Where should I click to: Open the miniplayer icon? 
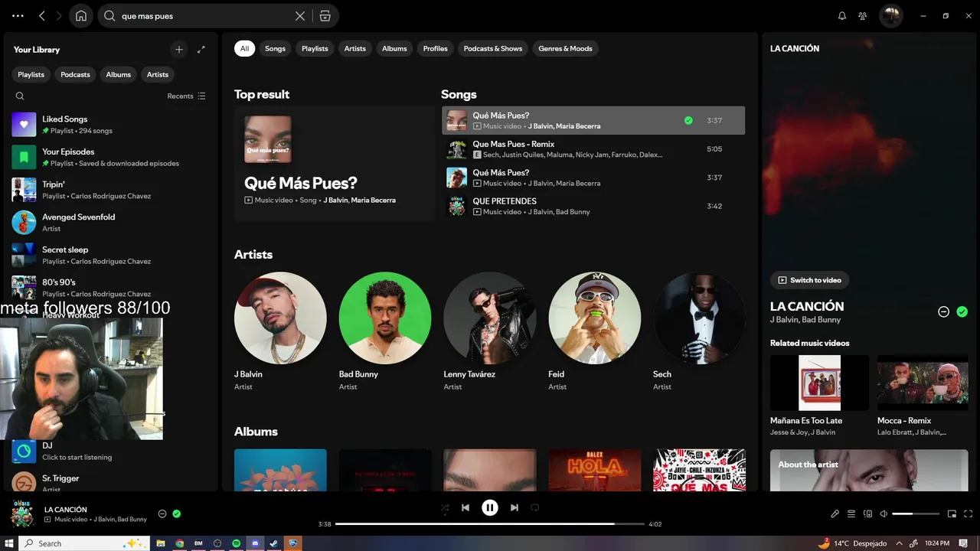[x=952, y=514]
